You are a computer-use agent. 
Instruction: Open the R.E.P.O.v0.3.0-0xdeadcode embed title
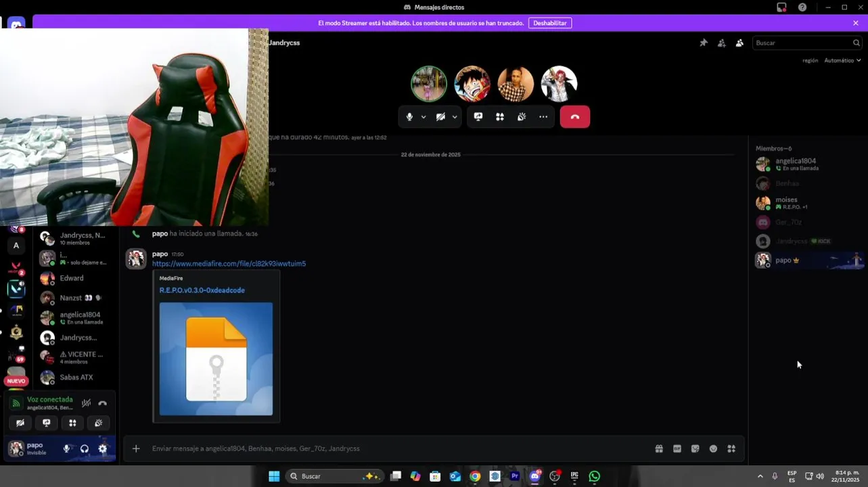[202, 290]
